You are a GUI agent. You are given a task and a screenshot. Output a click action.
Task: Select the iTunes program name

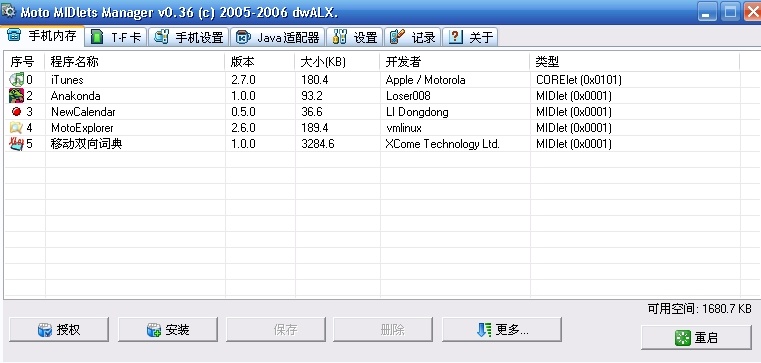click(x=67, y=80)
